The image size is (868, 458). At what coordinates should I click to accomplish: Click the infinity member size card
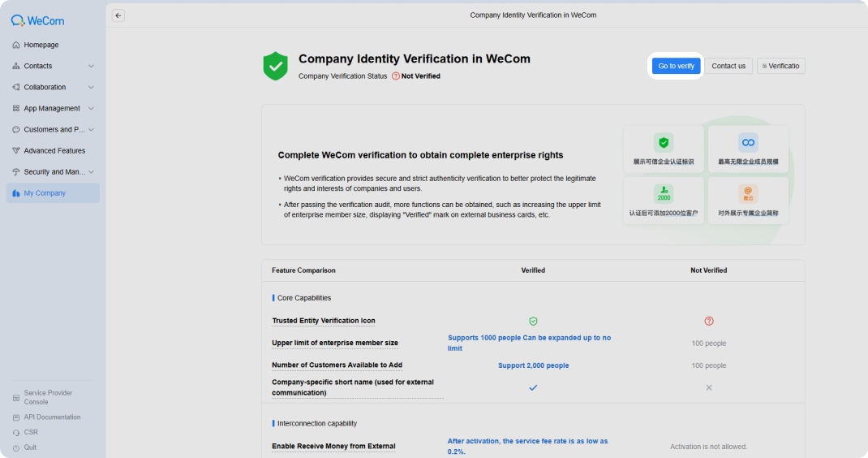click(748, 149)
